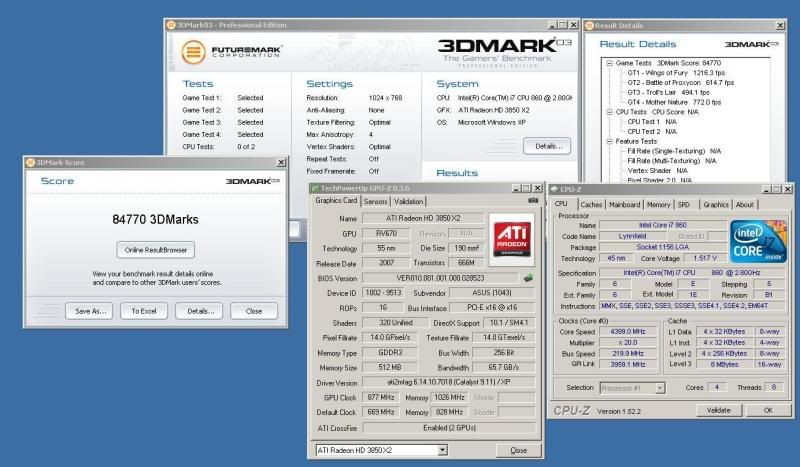Viewport: 800px width, 467px height.
Task: Select the CPU Test 1 row
Action: point(652,122)
